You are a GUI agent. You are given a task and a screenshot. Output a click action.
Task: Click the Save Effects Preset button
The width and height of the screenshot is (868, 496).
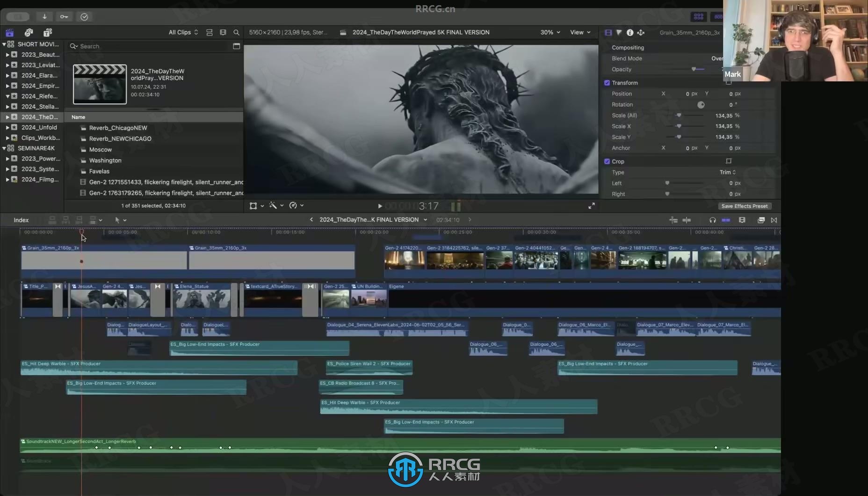[x=744, y=206]
